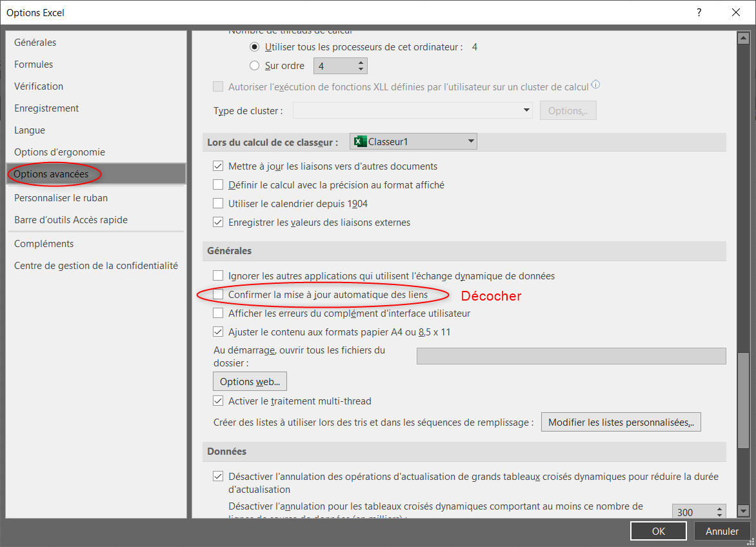Image resolution: width=756 pixels, height=547 pixels.
Task: Click the Excel icon in Classeur1 dropdown
Action: pyautogui.click(x=360, y=142)
